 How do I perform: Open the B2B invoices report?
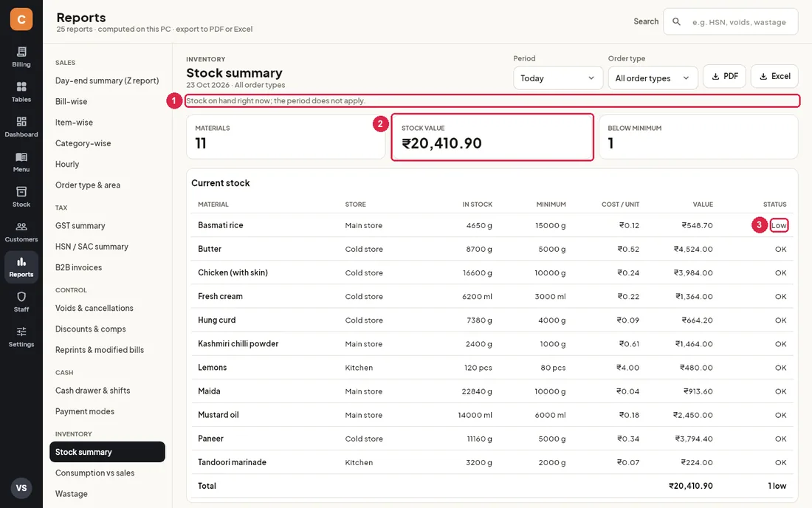107,267
